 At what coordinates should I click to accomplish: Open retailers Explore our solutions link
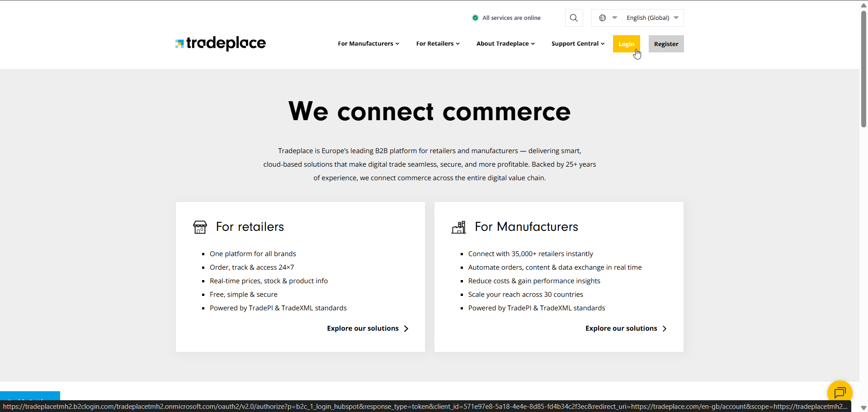tap(363, 328)
